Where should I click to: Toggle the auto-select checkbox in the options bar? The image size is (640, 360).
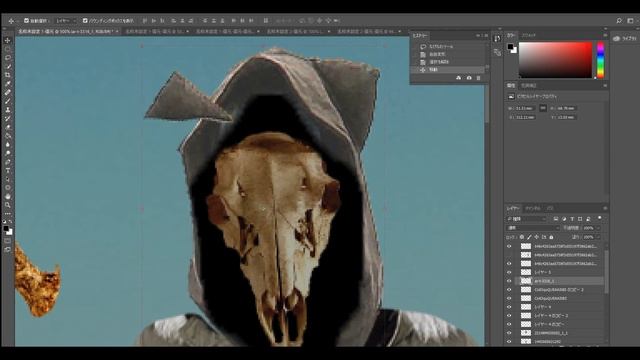pos(27,20)
